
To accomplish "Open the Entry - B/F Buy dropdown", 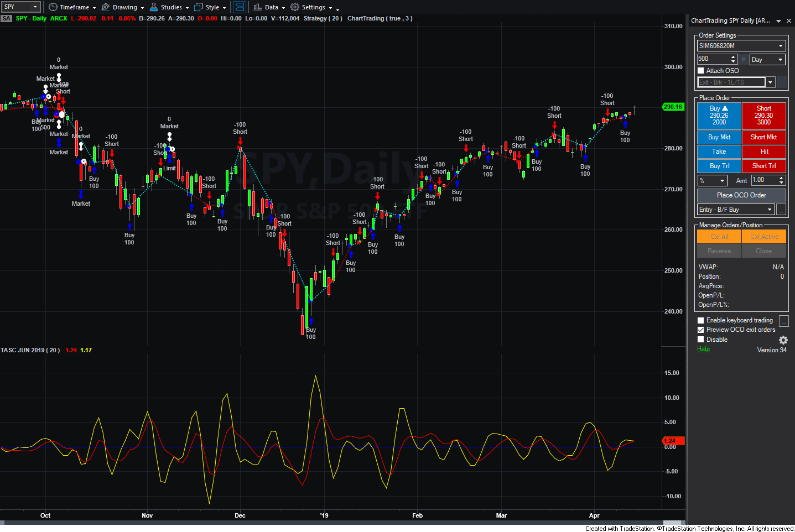I will (x=736, y=210).
